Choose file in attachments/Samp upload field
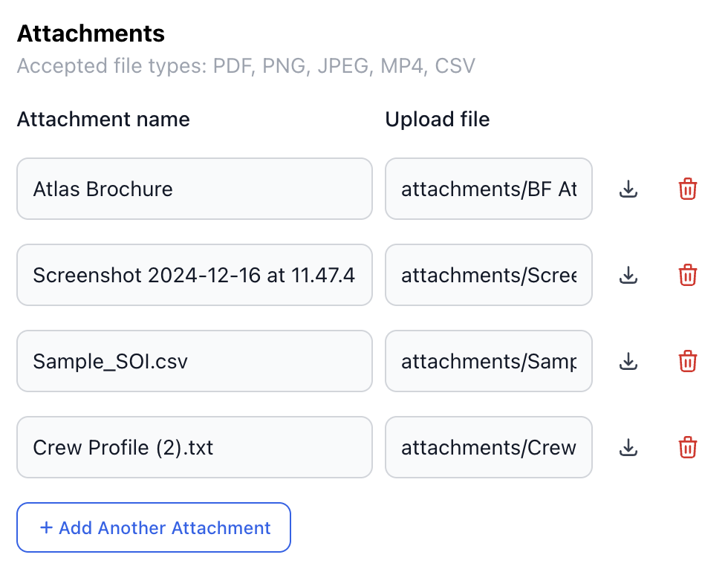This screenshot has width=728, height=569. (x=488, y=362)
